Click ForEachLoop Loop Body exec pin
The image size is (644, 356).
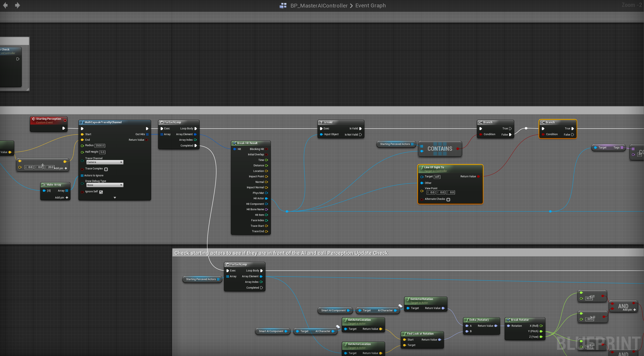pyautogui.click(x=196, y=128)
